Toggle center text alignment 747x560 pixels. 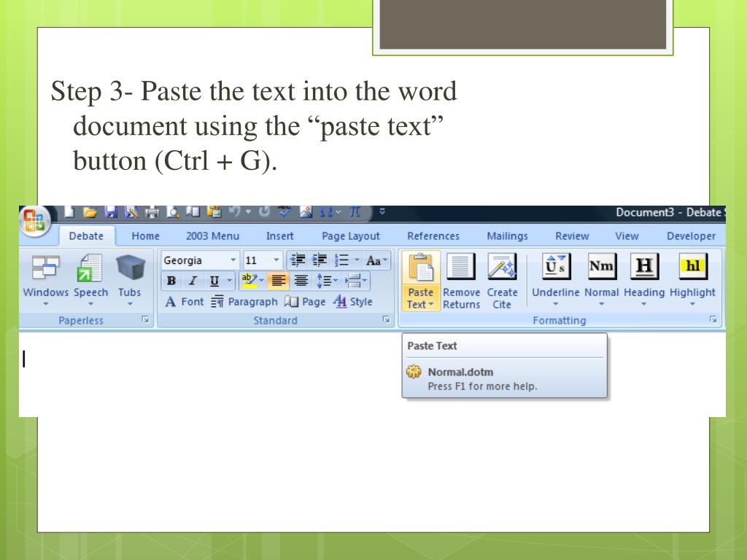click(301, 281)
